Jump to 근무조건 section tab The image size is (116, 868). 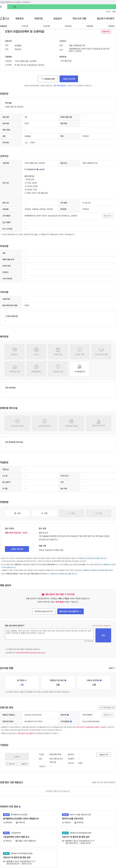tap(25, 26)
